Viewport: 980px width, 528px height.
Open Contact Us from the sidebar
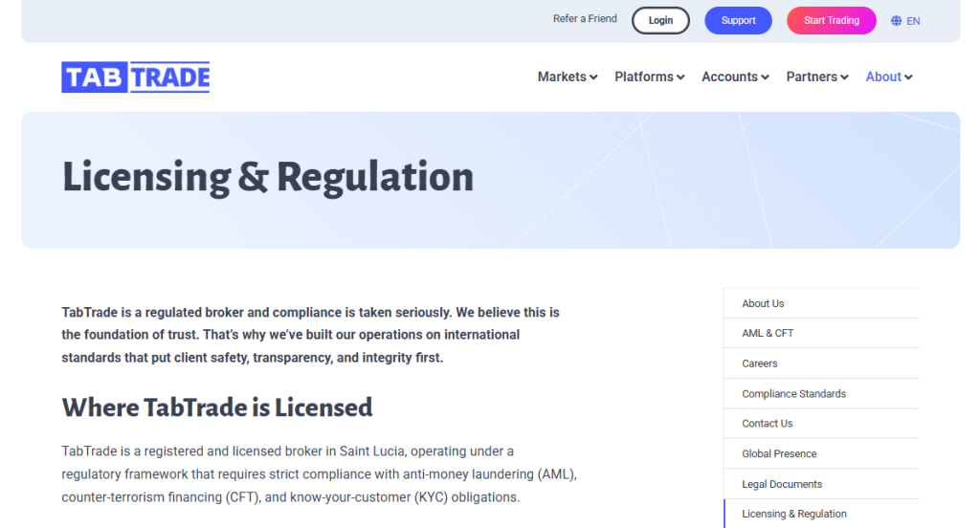coord(767,424)
